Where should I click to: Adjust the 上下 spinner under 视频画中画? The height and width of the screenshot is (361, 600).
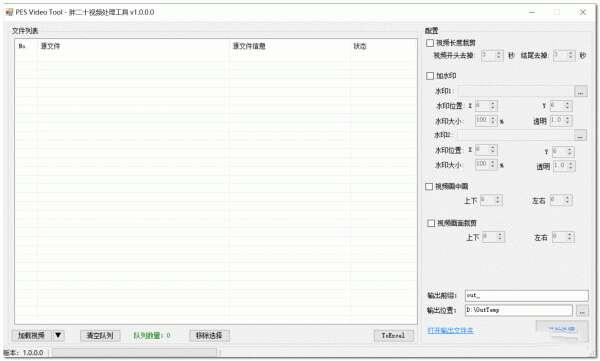pyautogui.click(x=491, y=200)
